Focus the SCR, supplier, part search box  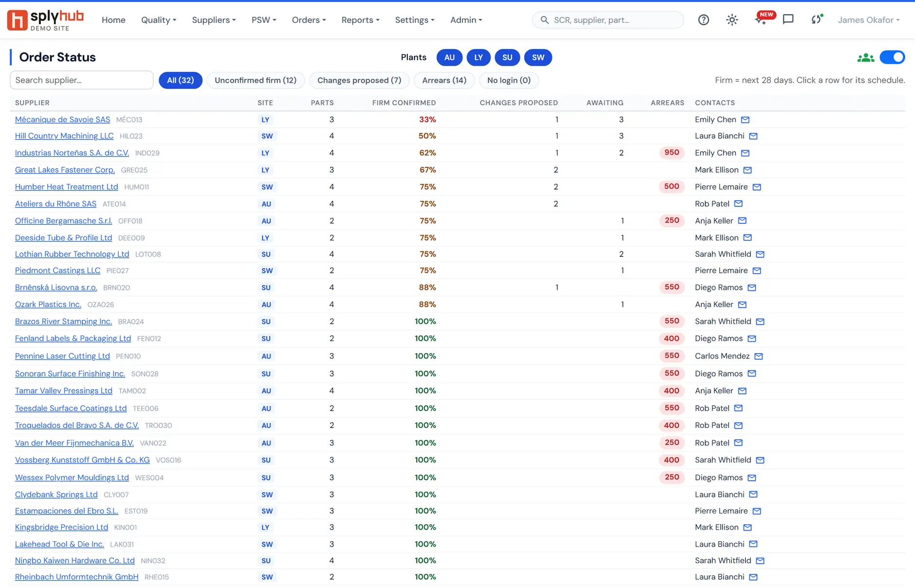coord(608,20)
